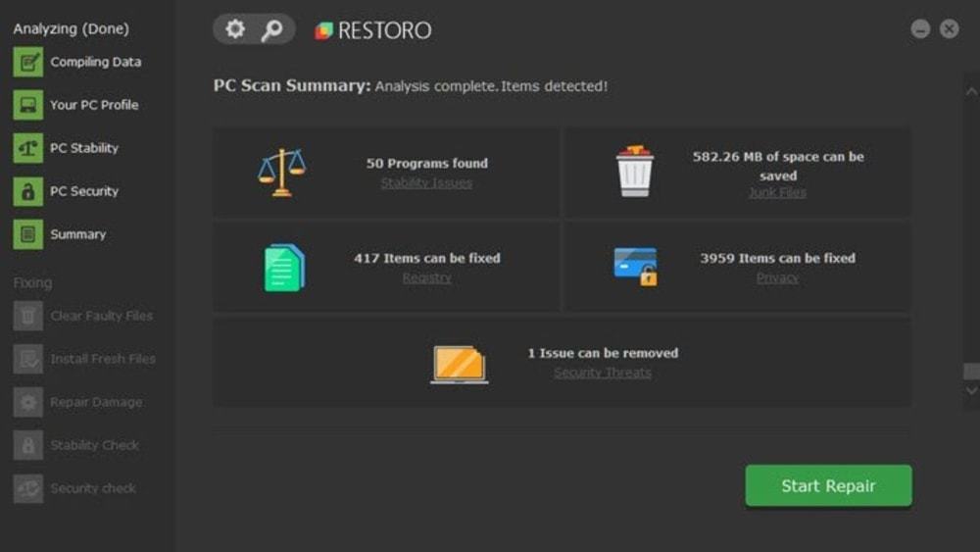Image resolution: width=980 pixels, height=552 pixels.
Task: Select Security check step label
Action: [93, 488]
